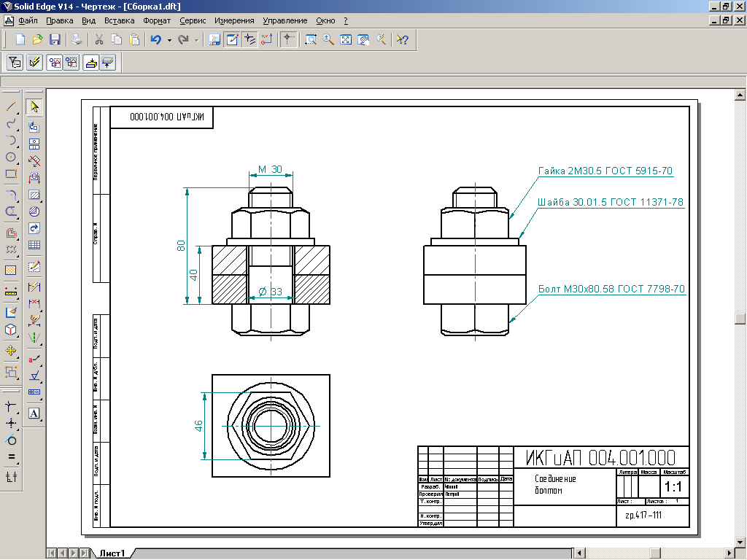Image resolution: width=747 pixels, height=560 pixels.
Task: Click the 'Гайка 2М30.5 ГОСТ 5915-70' callout
Action: pyautogui.click(x=605, y=171)
